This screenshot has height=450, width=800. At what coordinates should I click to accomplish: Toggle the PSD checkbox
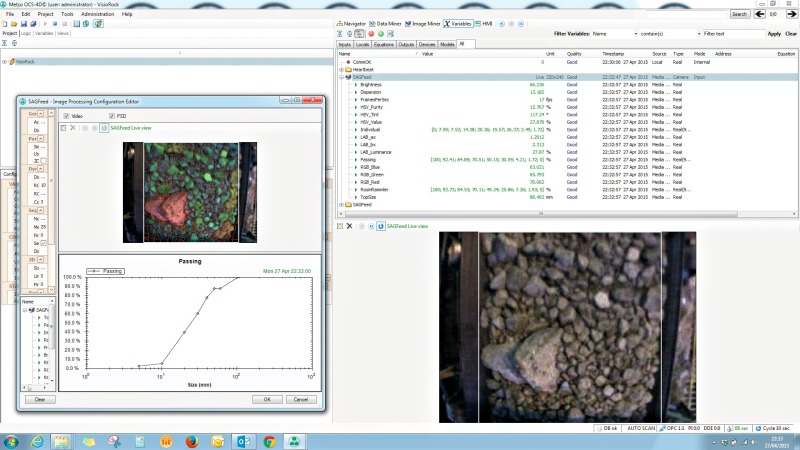pyautogui.click(x=111, y=116)
